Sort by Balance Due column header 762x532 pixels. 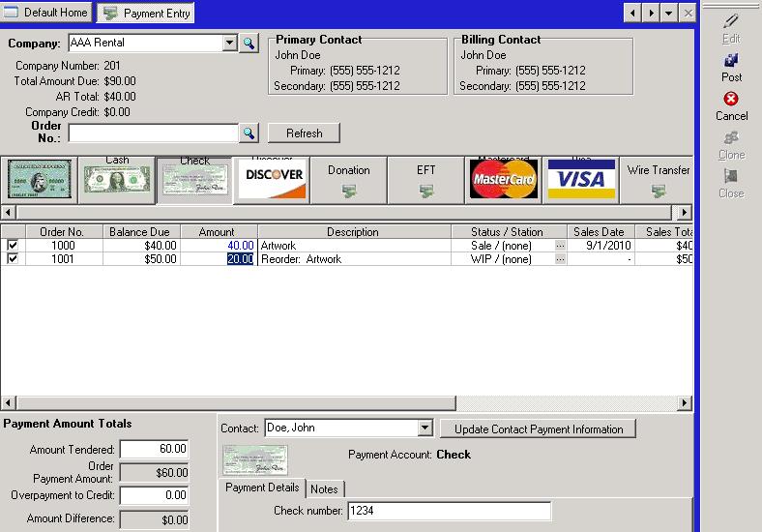[x=141, y=232]
